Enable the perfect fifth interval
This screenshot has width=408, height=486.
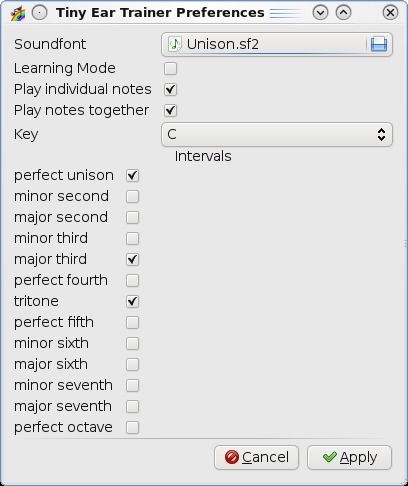132,323
